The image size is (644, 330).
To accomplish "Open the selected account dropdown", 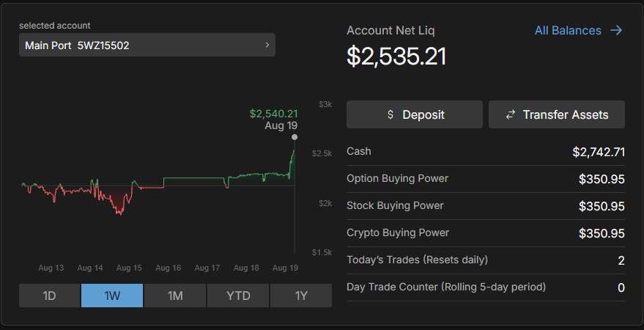I will point(147,45).
